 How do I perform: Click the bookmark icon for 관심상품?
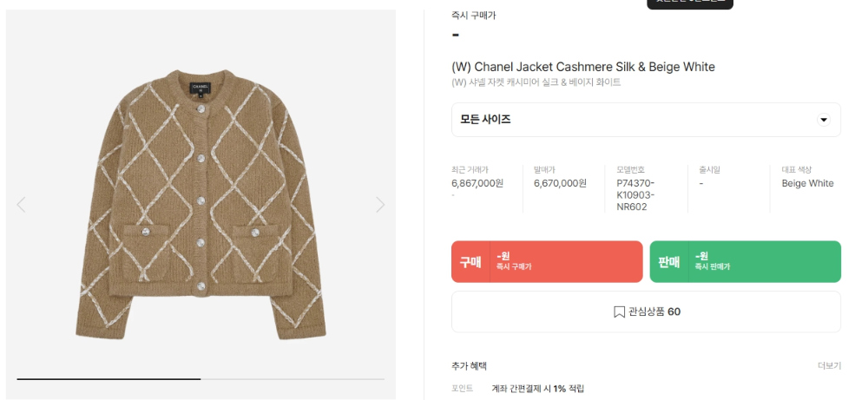coord(619,311)
